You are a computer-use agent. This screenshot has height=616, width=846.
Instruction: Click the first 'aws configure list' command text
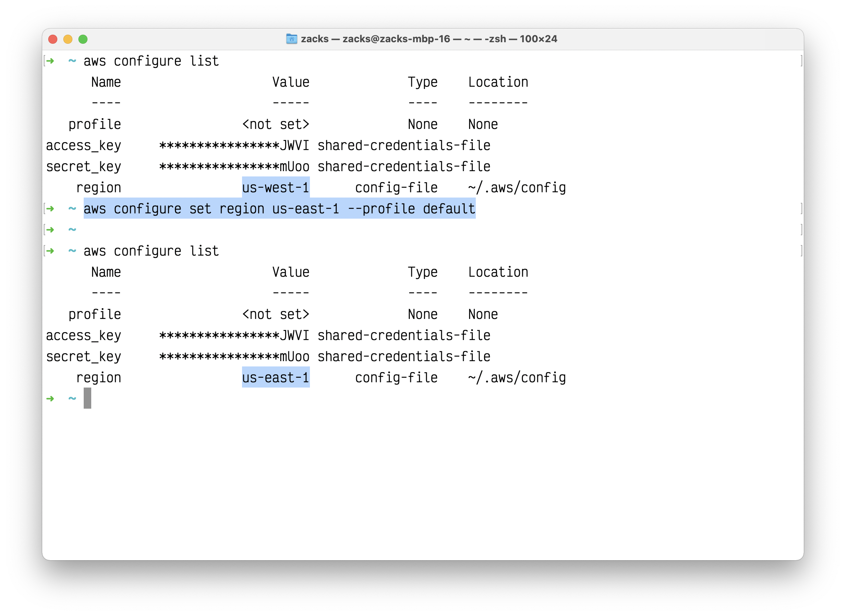[151, 61]
